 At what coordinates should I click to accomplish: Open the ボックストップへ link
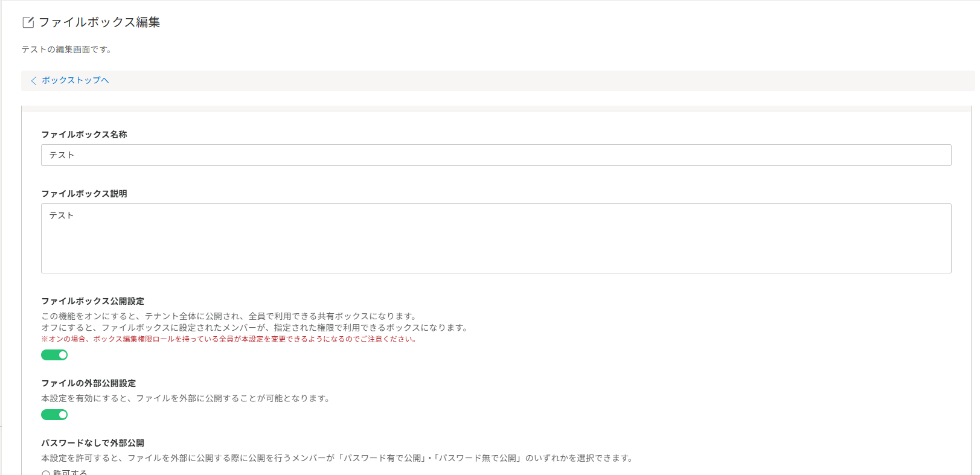point(75,80)
